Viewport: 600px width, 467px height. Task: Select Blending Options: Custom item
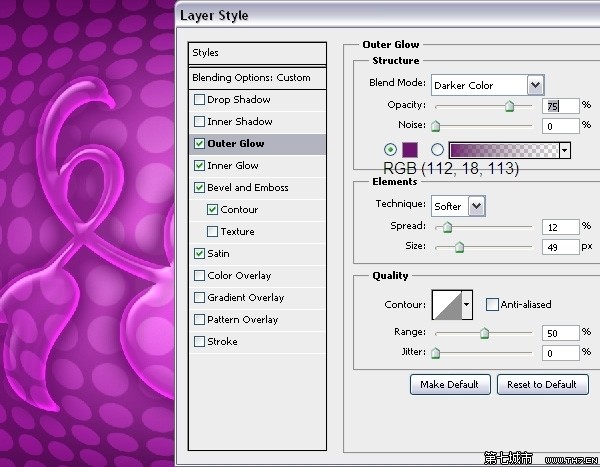258,78
